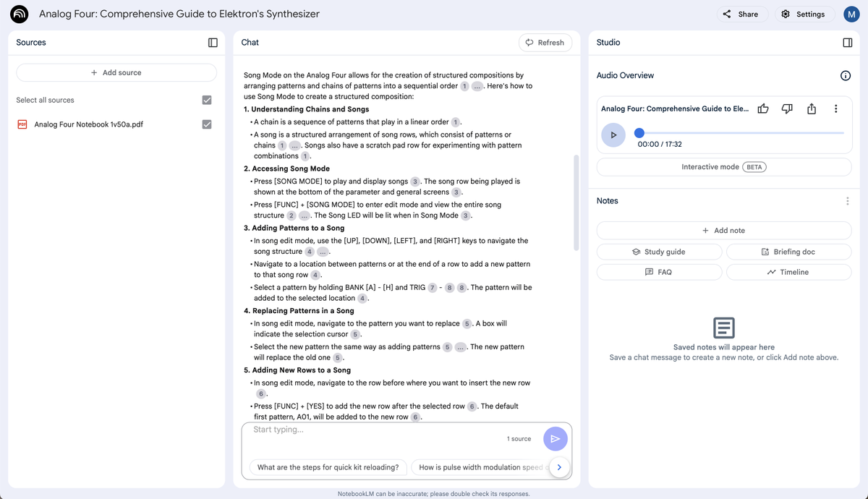Click citation 2 after 'structure' in Accessing Song Mode
The width and height of the screenshot is (868, 499).
[x=291, y=216]
